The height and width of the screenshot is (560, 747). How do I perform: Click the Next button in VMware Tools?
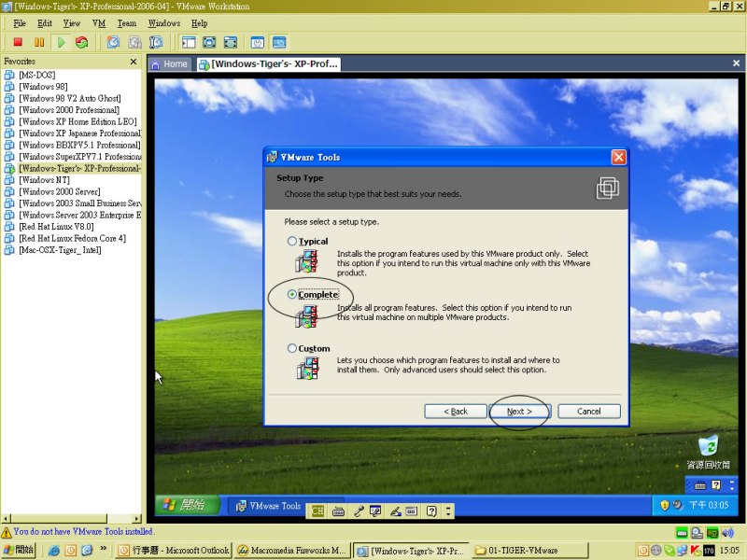519,412
